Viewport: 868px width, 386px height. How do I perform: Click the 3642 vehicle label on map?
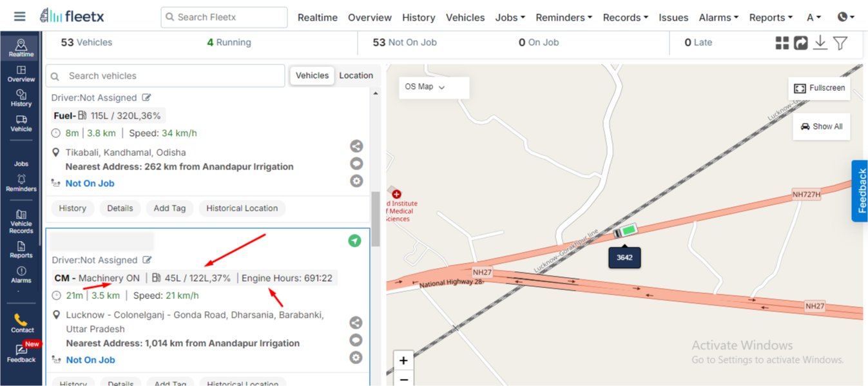click(x=624, y=257)
